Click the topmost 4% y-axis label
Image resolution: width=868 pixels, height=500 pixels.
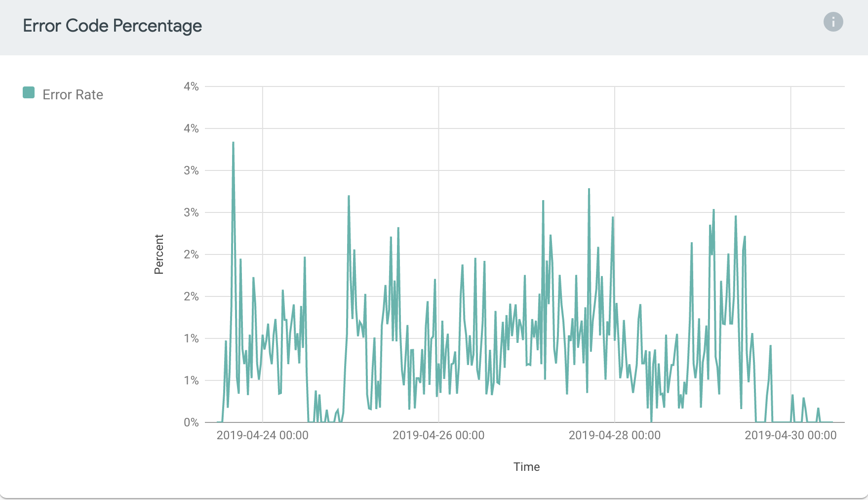tap(191, 86)
